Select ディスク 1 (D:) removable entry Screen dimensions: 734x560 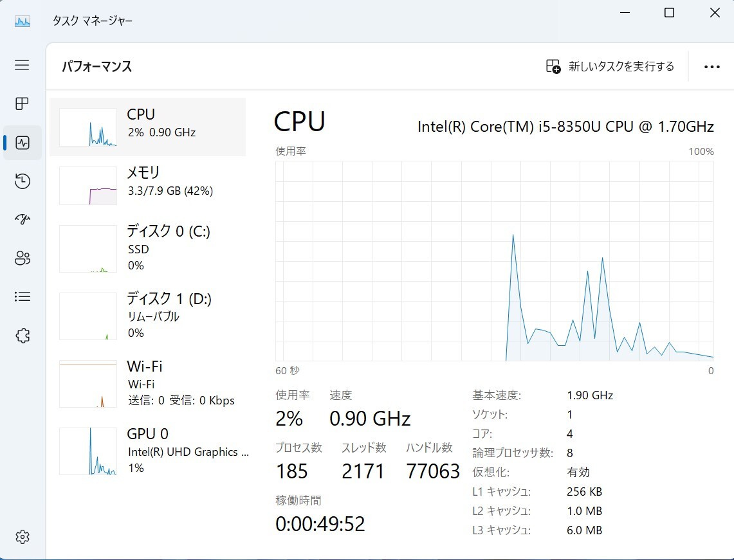(x=147, y=316)
